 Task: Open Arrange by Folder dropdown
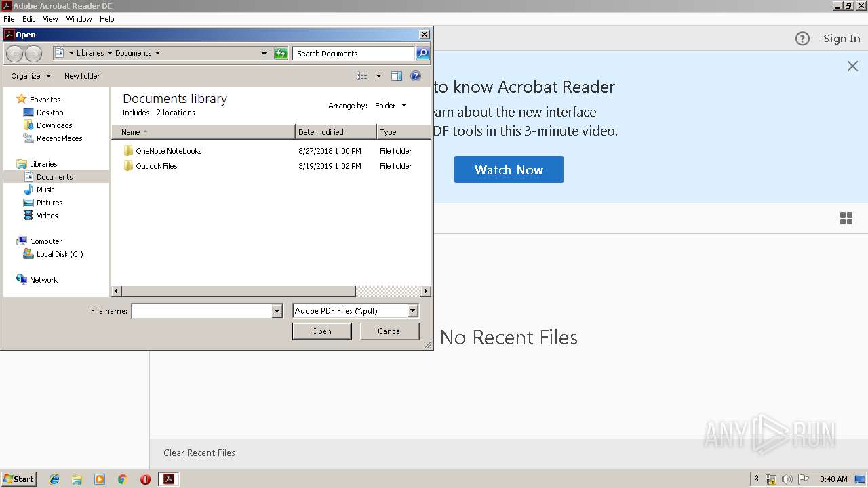click(x=391, y=106)
